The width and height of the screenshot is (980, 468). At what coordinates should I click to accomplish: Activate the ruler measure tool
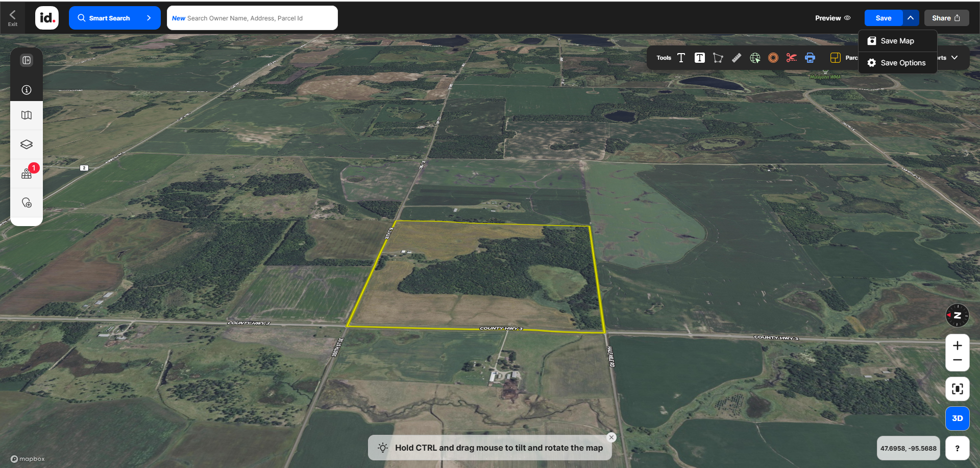(736, 58)
